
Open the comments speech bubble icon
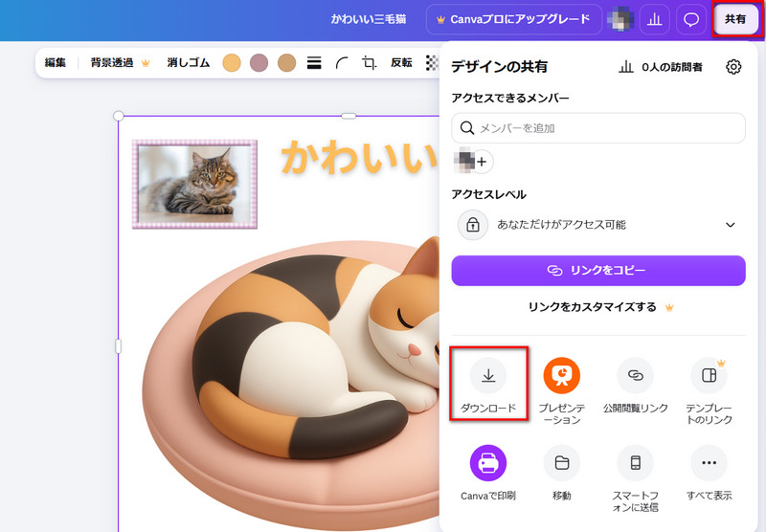(690, 19)
